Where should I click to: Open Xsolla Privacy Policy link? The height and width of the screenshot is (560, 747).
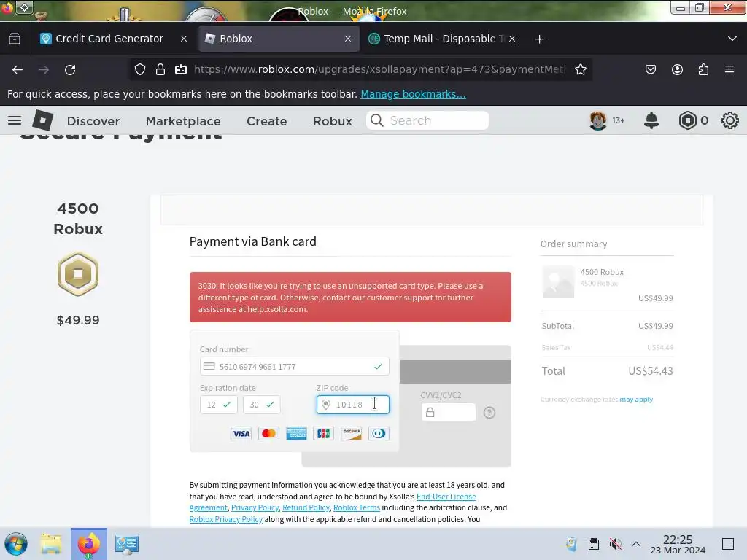[255, 508]
